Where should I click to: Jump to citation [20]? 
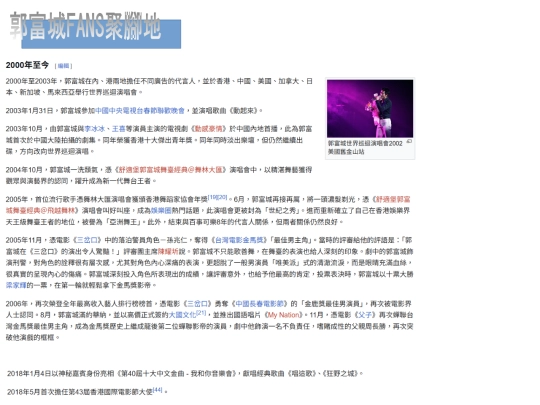click(x=222, y=197)
